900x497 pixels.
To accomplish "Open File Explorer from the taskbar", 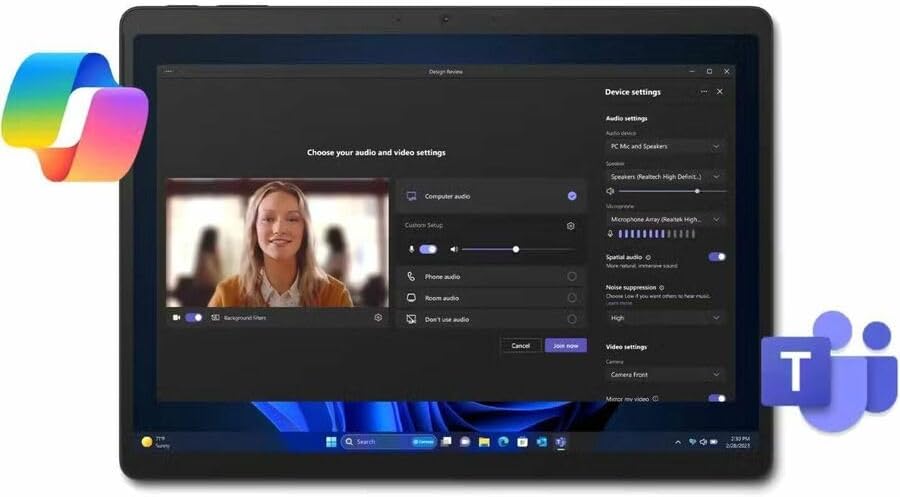I will [484, 442].
